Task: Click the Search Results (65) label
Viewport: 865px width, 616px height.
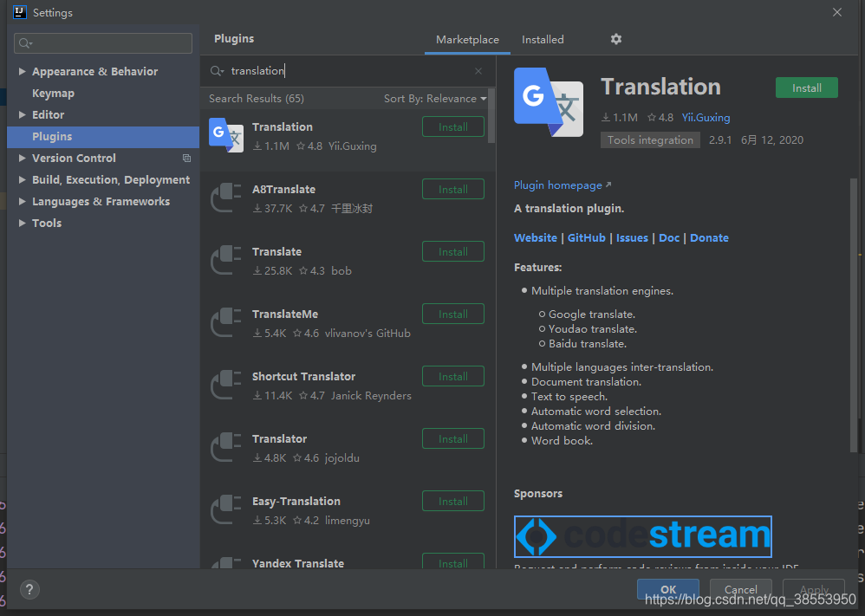Action: 256,99
